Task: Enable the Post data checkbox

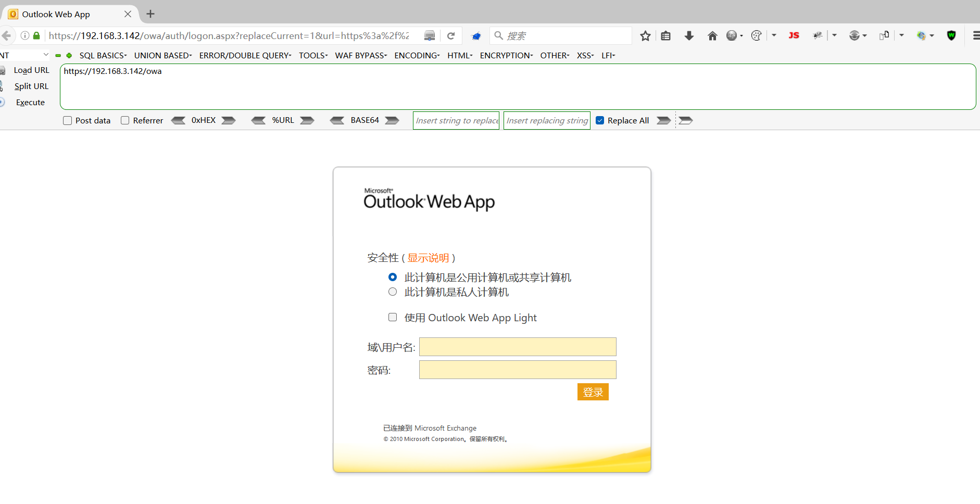Action: coord(67,120)
